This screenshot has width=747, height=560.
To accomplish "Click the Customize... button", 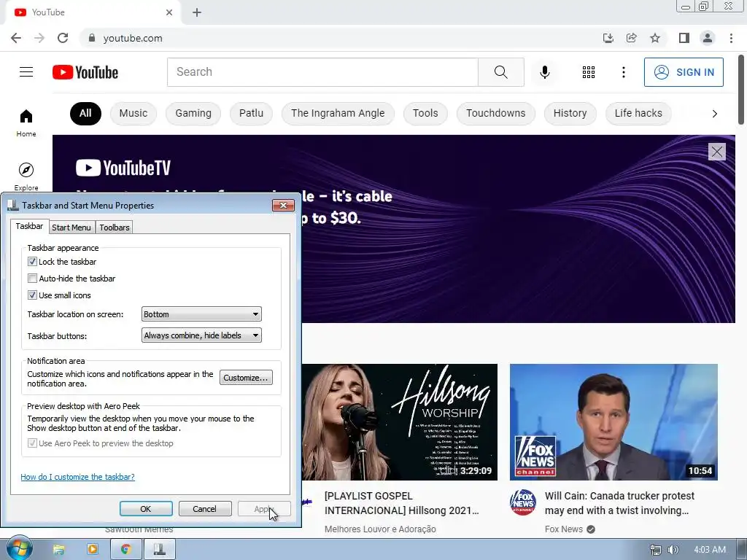I will (x=246, y=378).
